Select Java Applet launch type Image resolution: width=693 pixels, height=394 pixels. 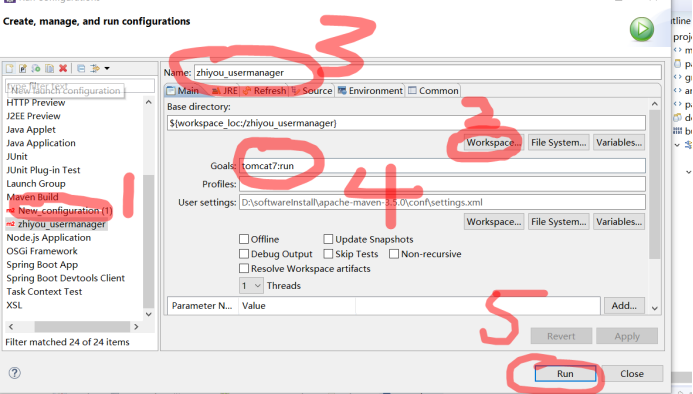(x=31, y=130)
